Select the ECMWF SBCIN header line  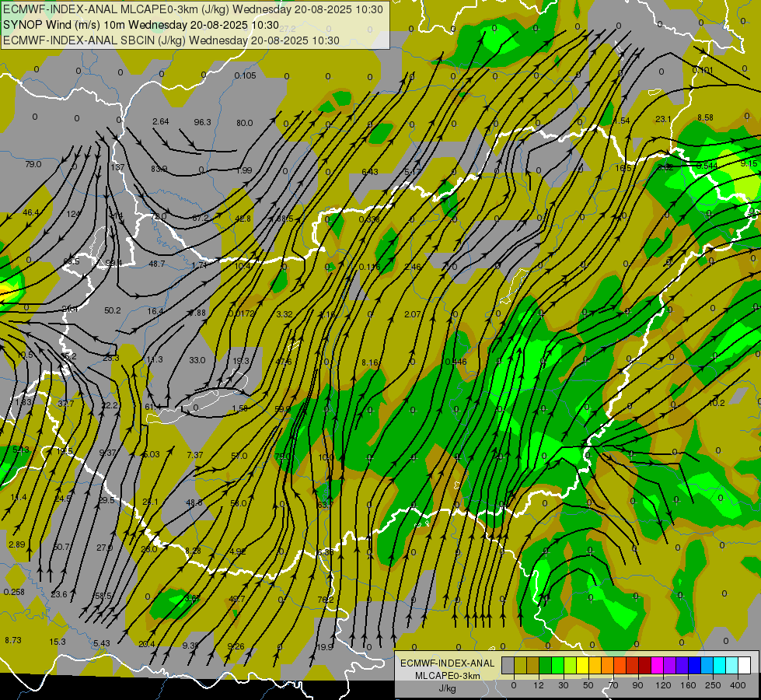(171, 40)
